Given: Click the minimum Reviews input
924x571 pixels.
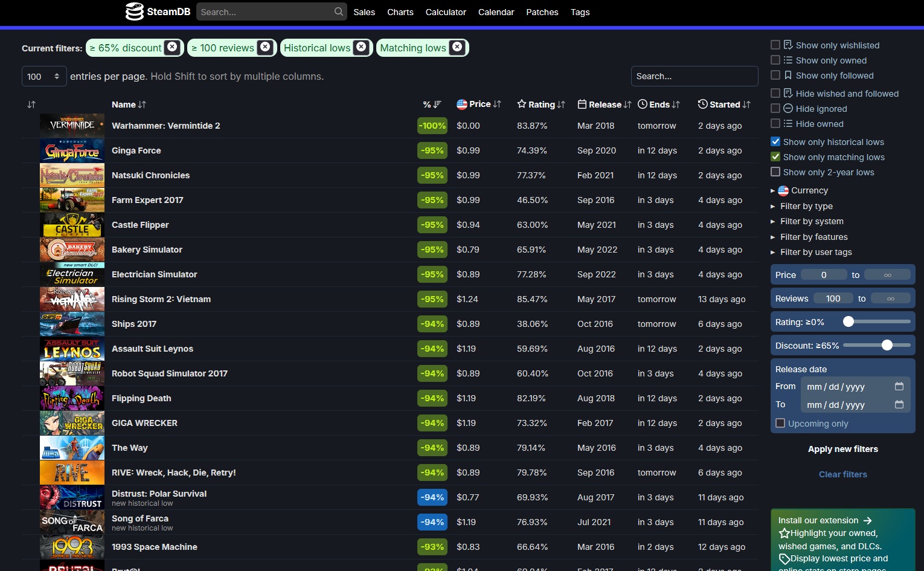Looking at the screenshot, I should point(833,298).
